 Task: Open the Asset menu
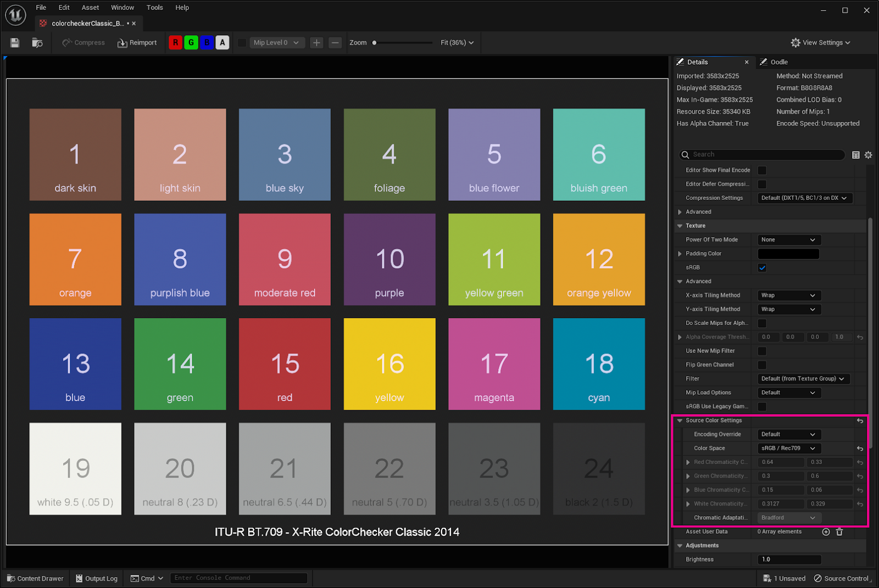[90, 8]
